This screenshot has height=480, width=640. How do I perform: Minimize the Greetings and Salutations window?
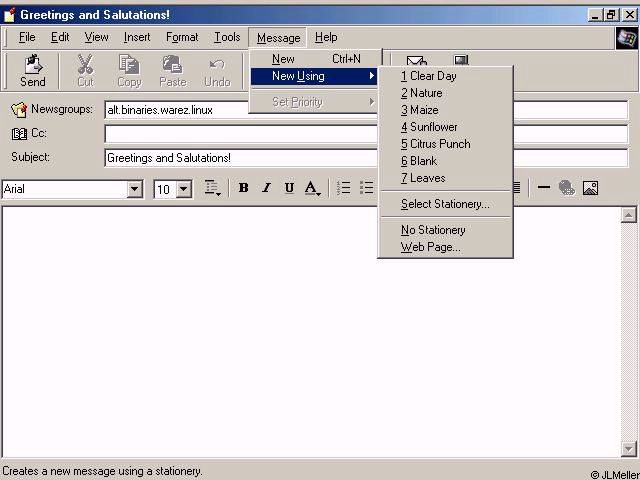595,15
